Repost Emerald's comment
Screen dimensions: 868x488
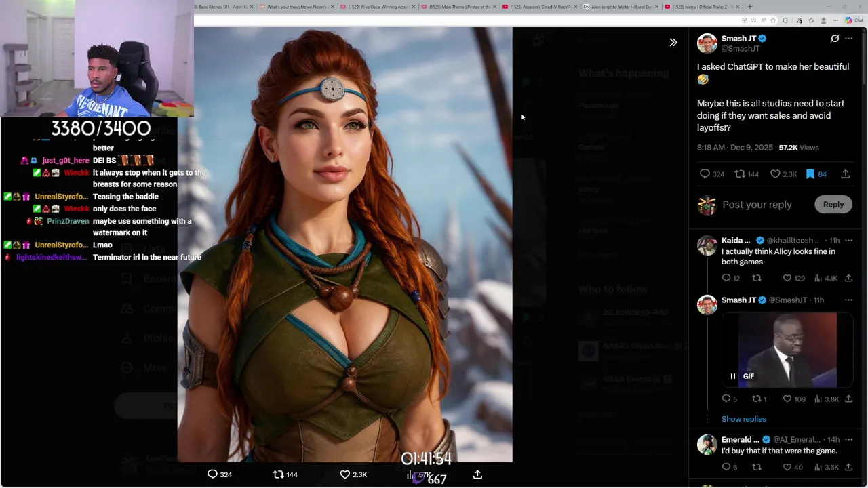tap(757, 467)
